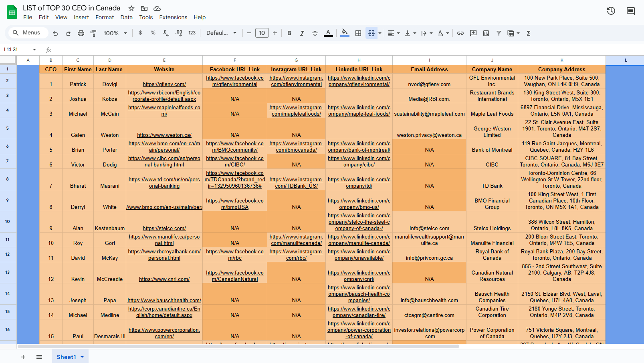Open the File menu
The image size is (644, 363).
28,17
